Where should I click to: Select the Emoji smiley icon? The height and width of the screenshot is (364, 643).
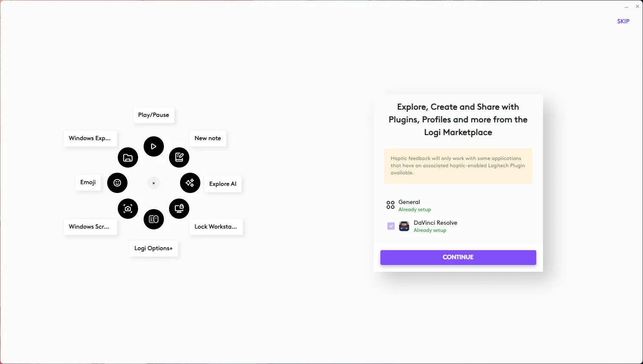(117, 183)
